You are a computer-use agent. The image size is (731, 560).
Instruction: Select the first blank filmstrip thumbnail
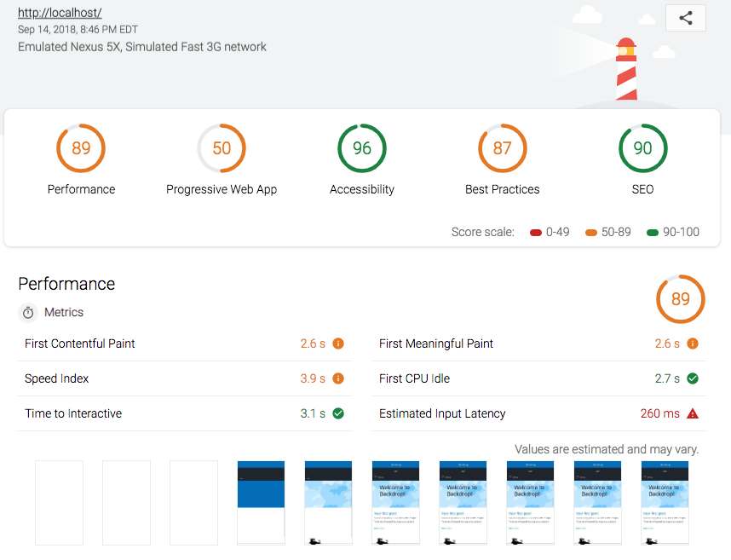(x=59, y=503)
